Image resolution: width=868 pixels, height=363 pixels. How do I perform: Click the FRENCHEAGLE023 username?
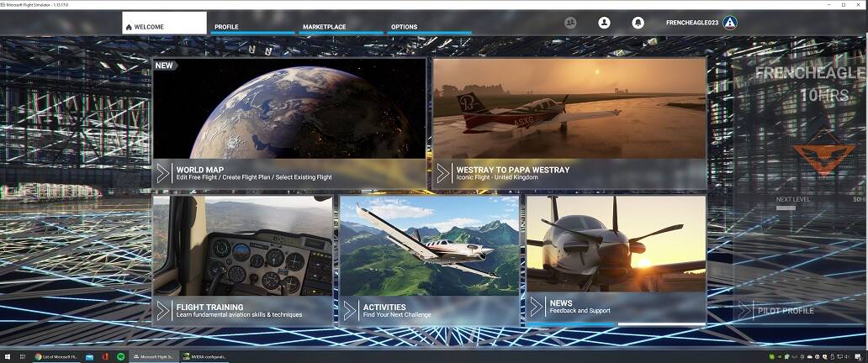tap(691, 23)
